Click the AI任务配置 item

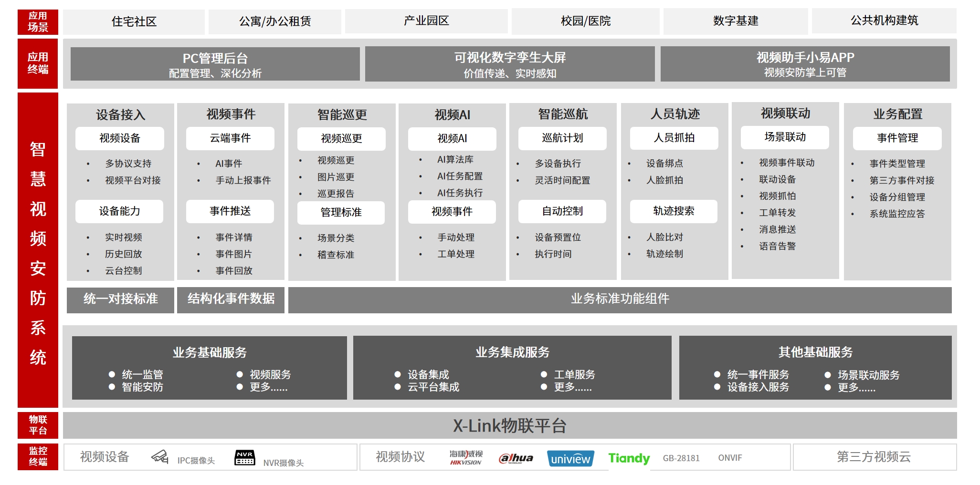(460, 176)
